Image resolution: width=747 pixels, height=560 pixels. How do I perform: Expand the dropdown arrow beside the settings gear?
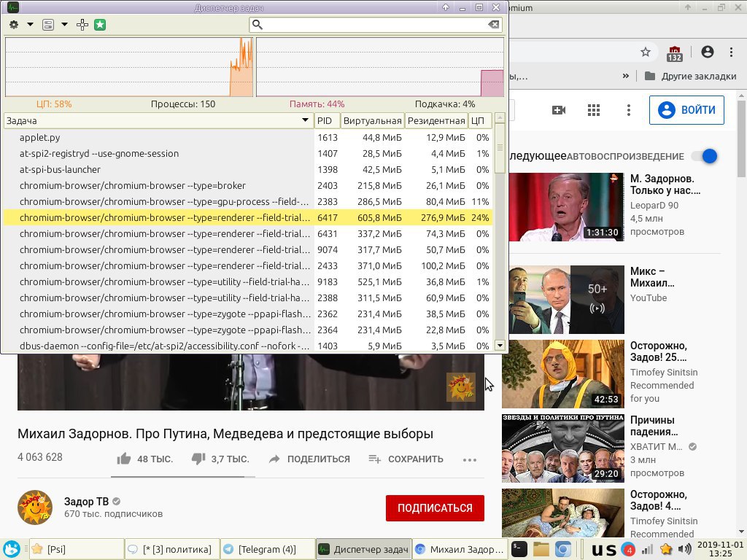(30, 25)
